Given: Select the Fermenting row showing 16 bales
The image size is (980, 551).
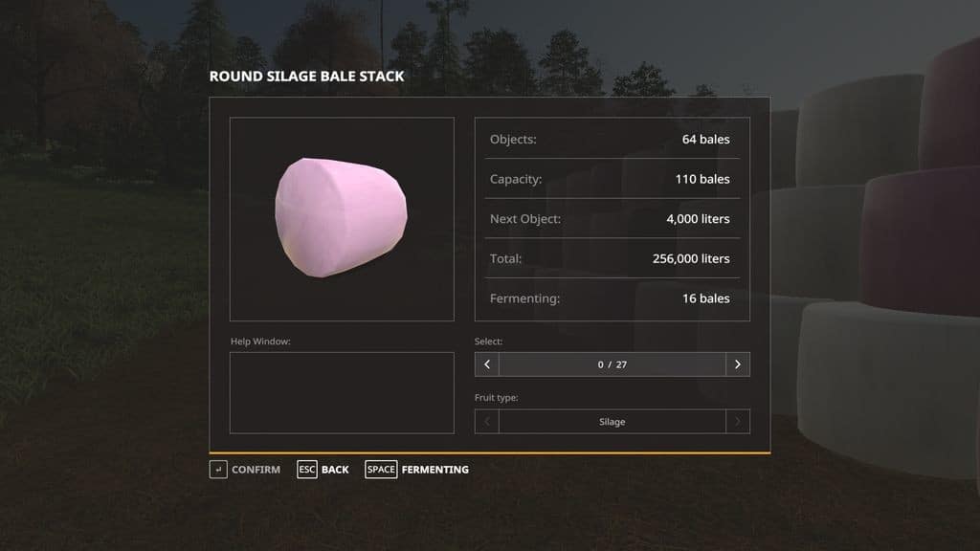Looking at the screenshot, I should (611, 298).
